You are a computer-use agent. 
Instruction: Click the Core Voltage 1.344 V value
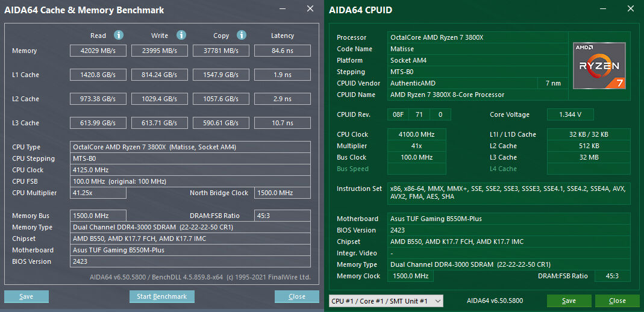570,114
